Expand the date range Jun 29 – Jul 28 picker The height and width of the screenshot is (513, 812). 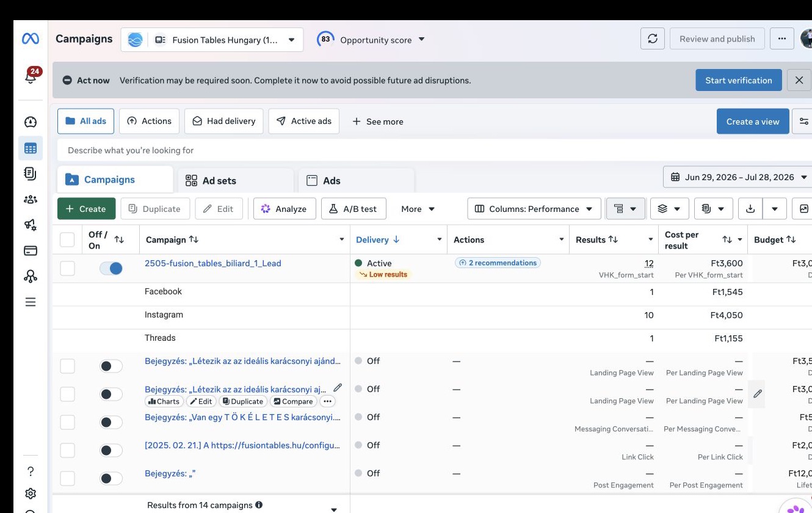[x=738, y=177]
